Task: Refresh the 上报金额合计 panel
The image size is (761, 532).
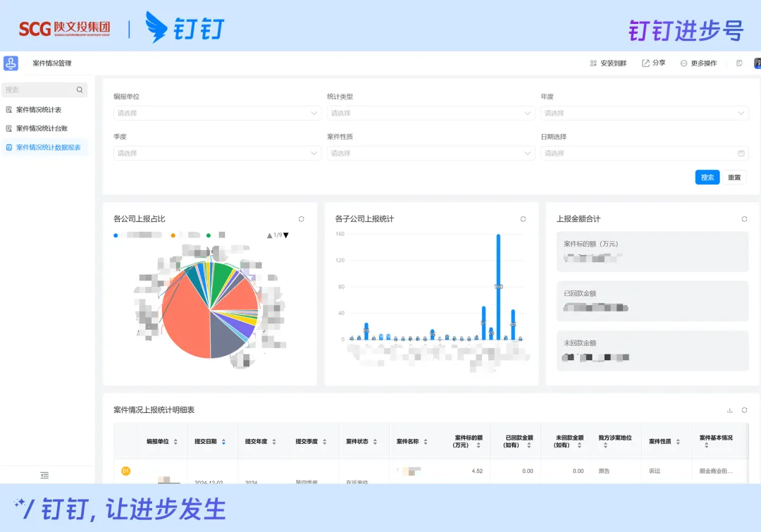Action: pos(745,219)
